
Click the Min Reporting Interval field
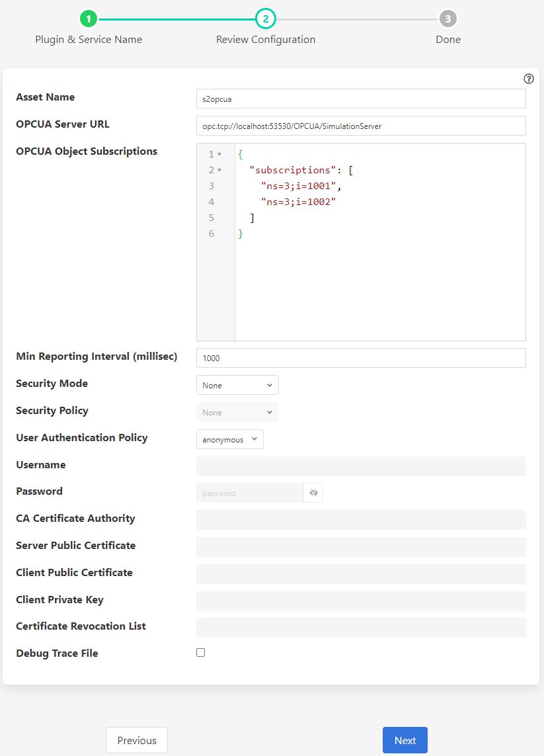(361, 358)
